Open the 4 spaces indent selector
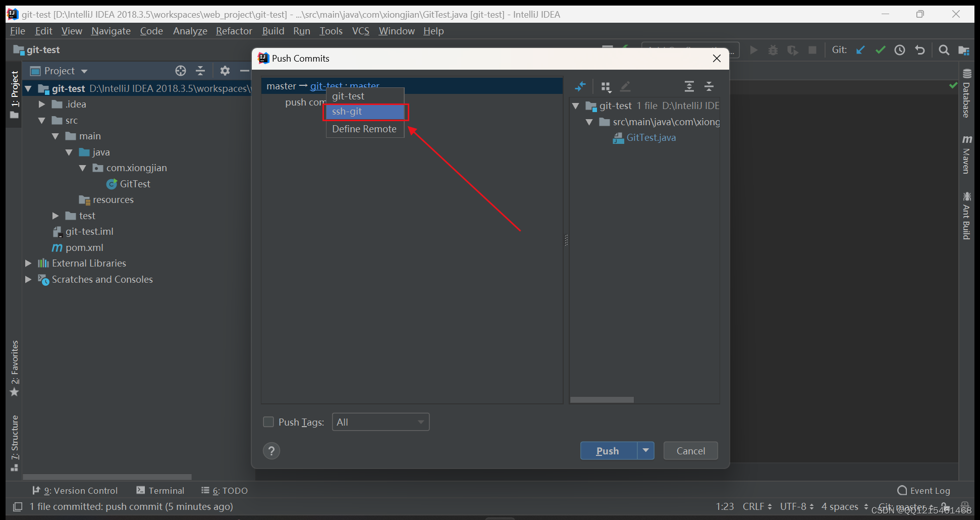Screen dimensions: 980x520 pyautogui.click(x=845, y=506)
